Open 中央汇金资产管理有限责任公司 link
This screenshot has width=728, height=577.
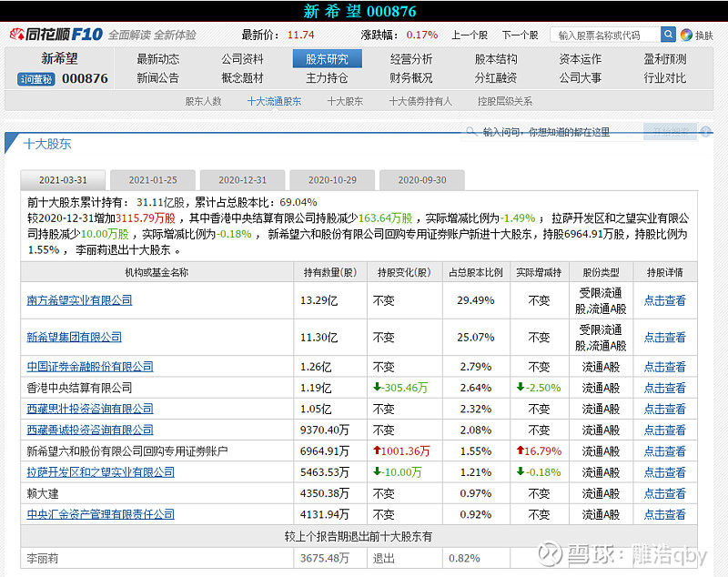(101, 514)
